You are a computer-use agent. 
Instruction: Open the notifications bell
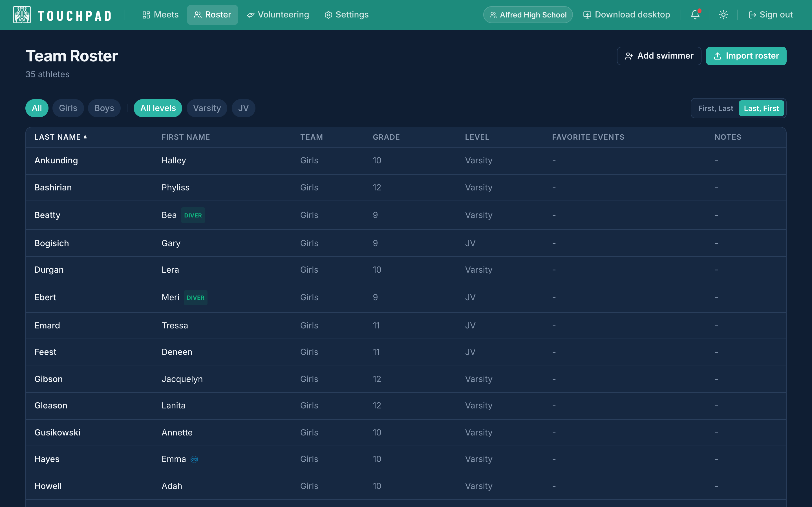pos(695,15)
